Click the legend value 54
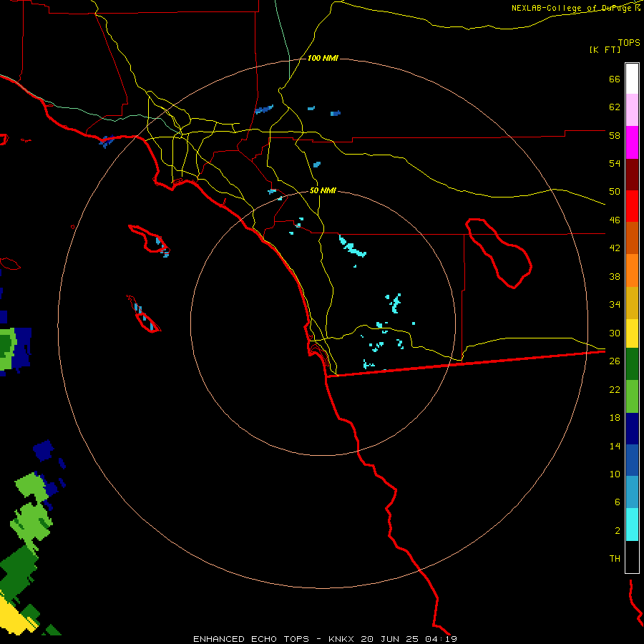The width and height of the screenshot is (644, 644). (x=615, y=163)
